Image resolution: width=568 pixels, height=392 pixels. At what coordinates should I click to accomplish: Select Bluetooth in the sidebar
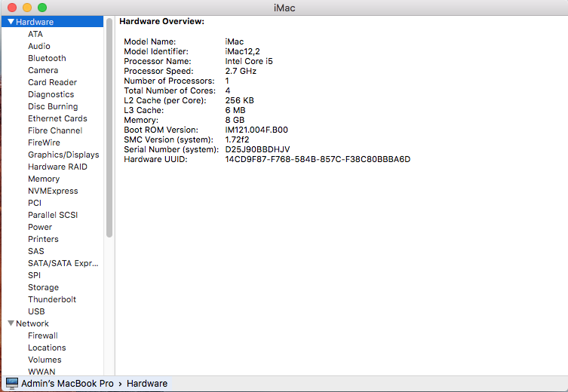[x=47, y=58]
